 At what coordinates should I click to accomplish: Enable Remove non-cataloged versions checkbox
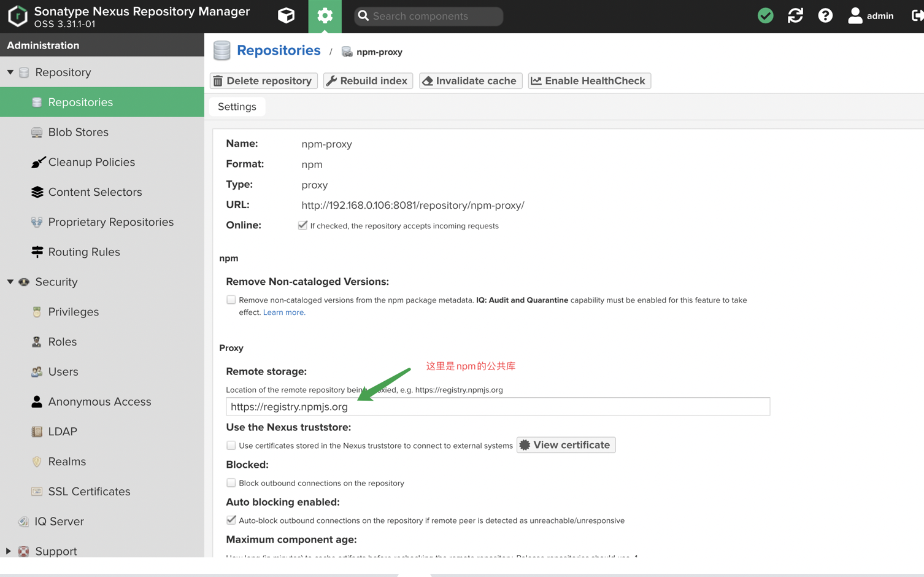click(231, 300)
